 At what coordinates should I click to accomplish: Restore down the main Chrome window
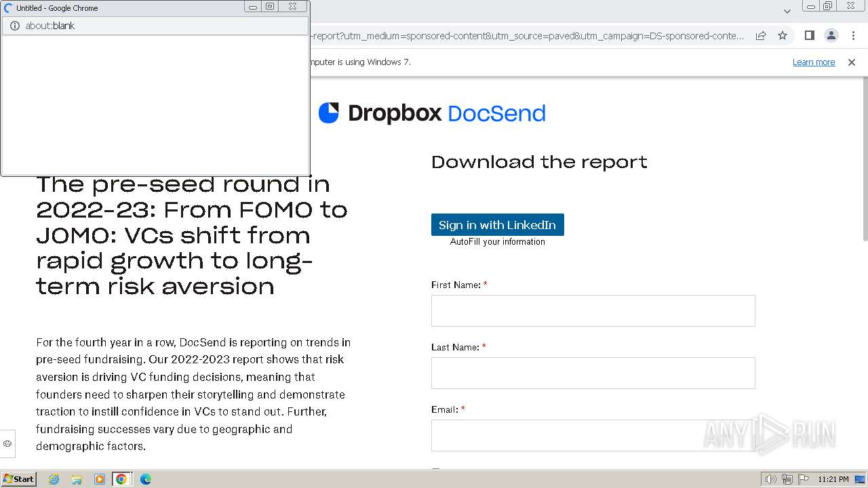(x=827, y=6)
